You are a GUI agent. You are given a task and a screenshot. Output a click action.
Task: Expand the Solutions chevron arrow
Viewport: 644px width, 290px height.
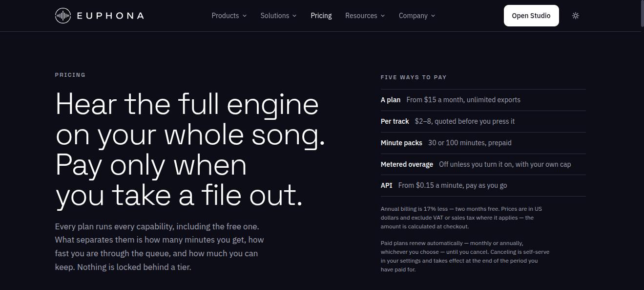point(294,16)
